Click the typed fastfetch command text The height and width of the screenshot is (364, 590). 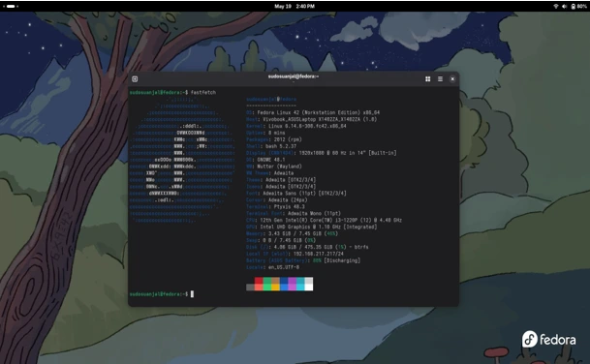click(203, 92)
